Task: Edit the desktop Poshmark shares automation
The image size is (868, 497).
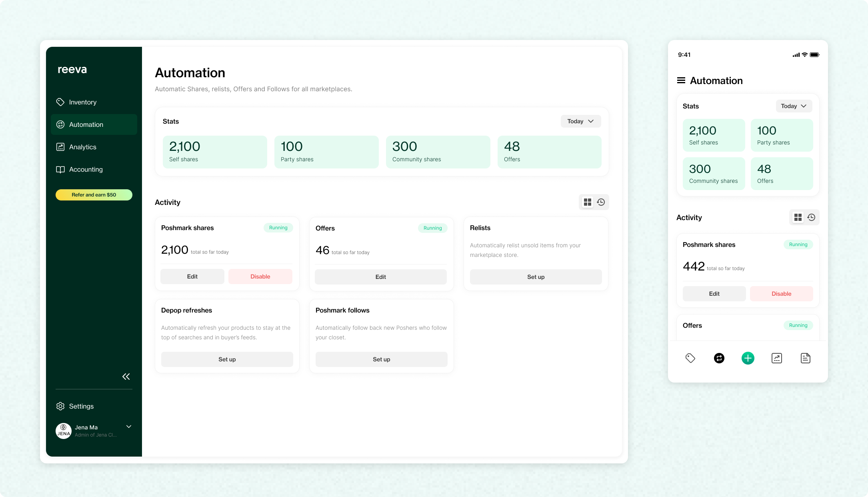Action: pos(192,277)
